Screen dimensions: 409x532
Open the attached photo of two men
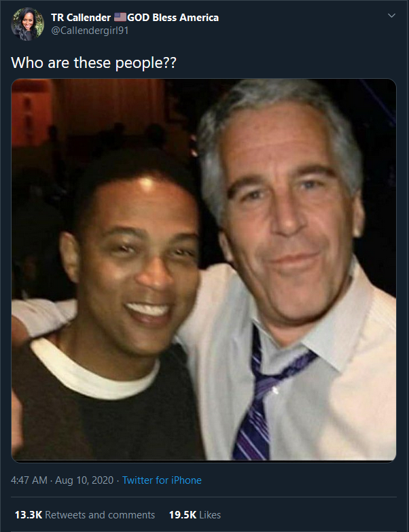coord(204,270)
